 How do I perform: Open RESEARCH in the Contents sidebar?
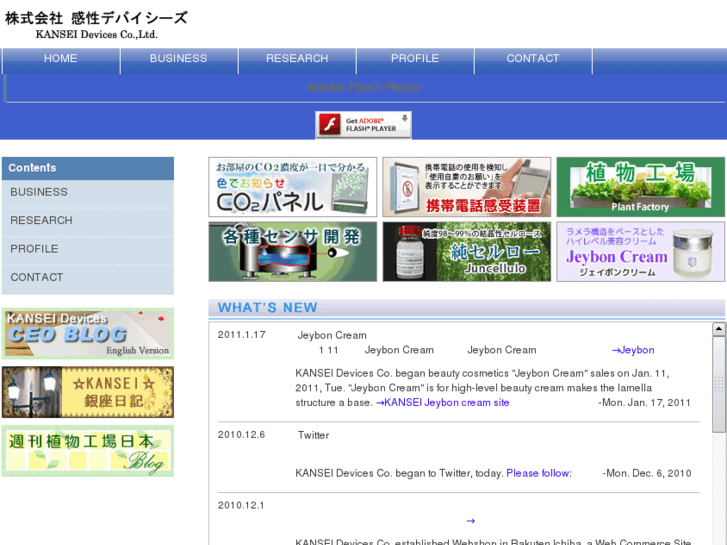(88, 221)
